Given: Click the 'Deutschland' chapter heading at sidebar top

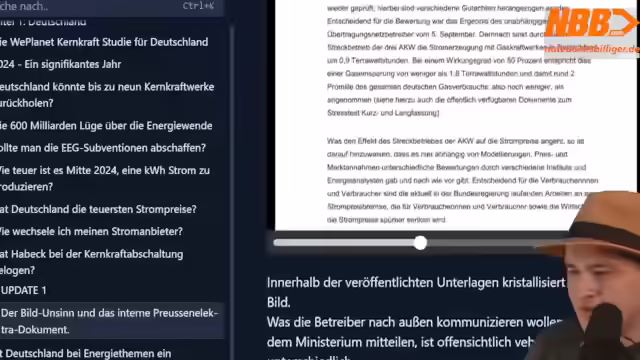Looking at the screenshot, I should (x=43, y=22).
